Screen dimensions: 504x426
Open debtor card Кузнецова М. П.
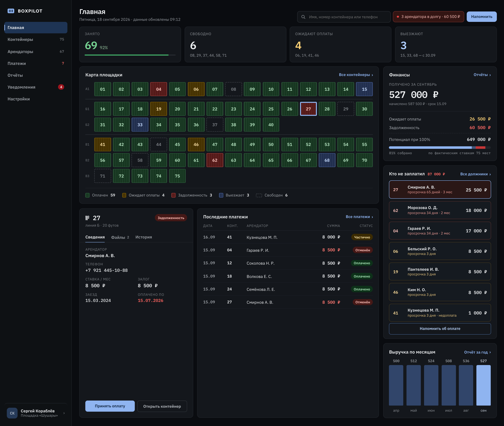tap(440, 313)
